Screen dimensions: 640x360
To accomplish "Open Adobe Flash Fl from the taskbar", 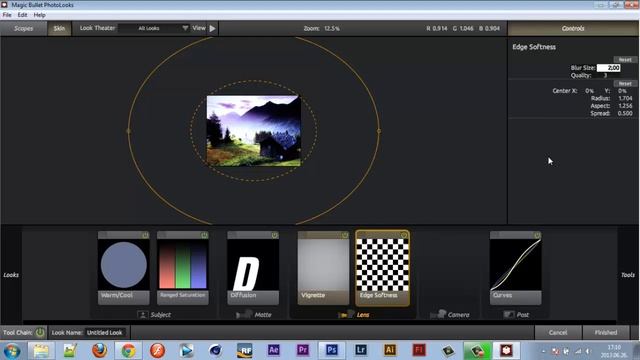I will tap(419, 350).
